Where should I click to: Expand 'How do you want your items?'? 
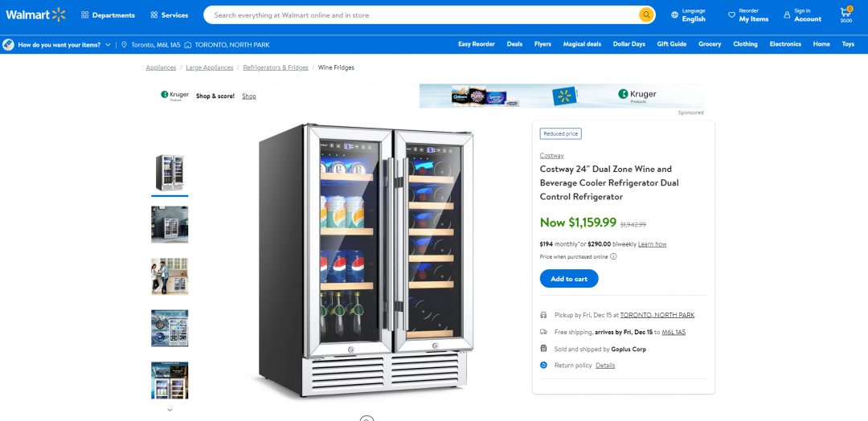tap(64, 45)
